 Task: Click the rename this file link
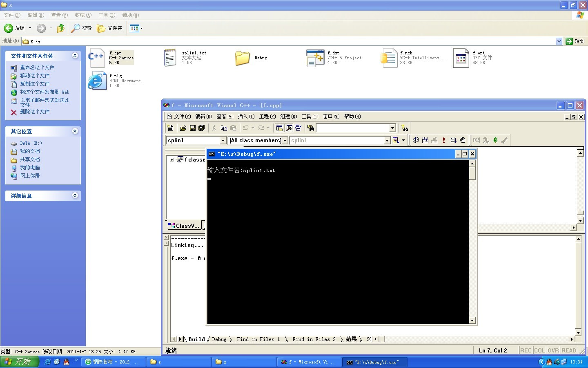[x=37, y=67]
